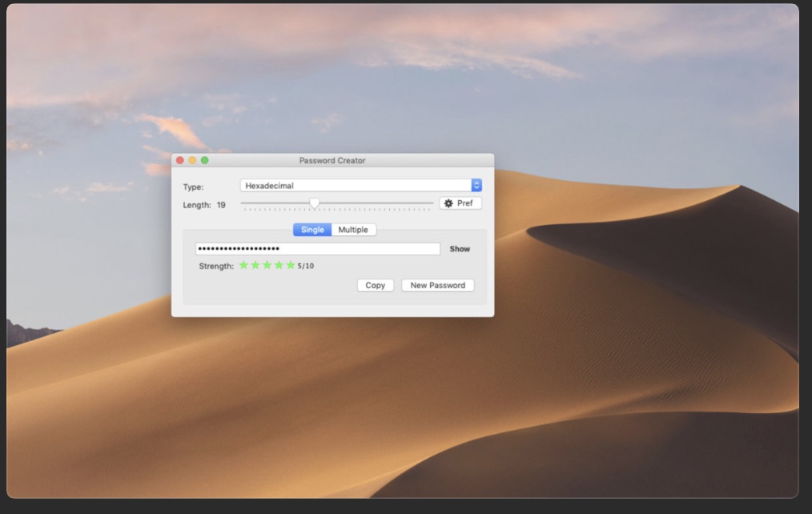Click the Length slider thumb
Image resolution: width=812 pixels, height=514 pixels.
314,203
